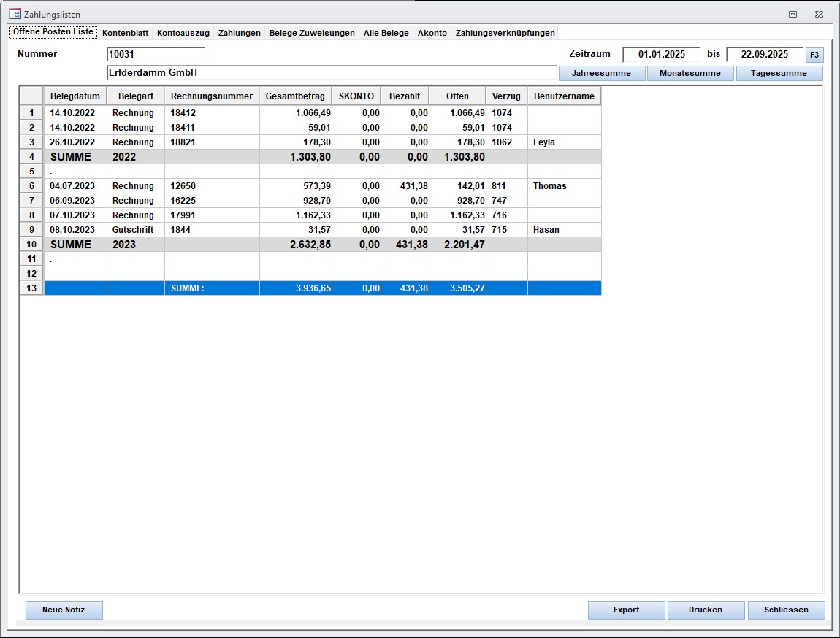Switch to the Kontenblatt tab
The image size is (840, 638).
(125, 33)
